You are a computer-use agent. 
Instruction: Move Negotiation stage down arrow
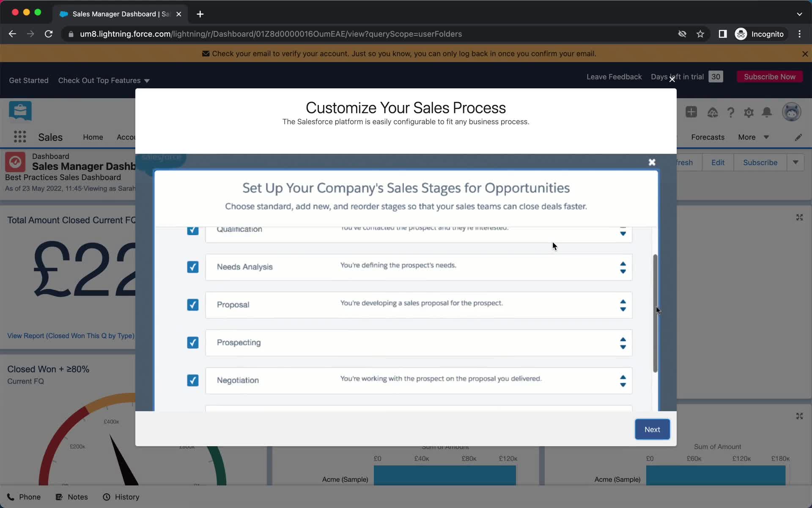(x=623, y=384)
